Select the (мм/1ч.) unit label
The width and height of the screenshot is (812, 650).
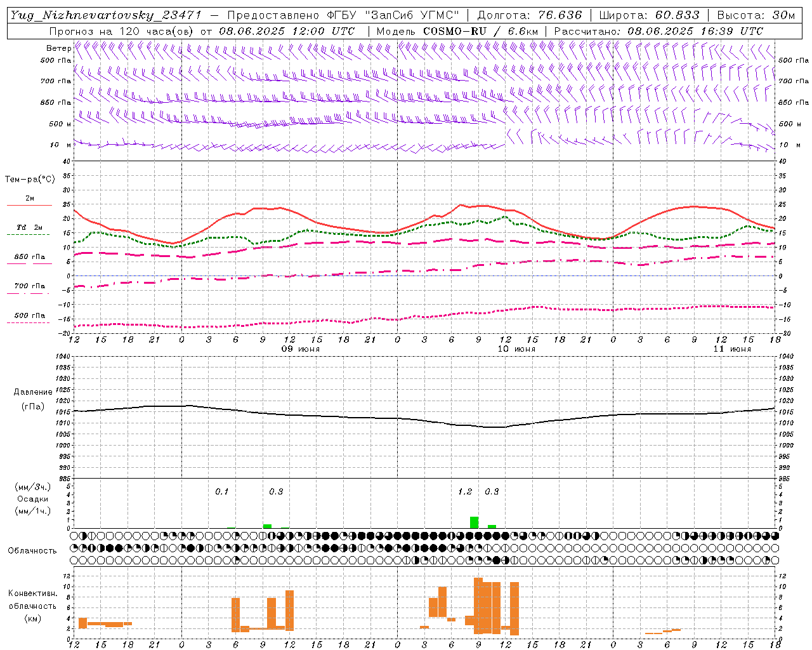(x=32, y=511)
